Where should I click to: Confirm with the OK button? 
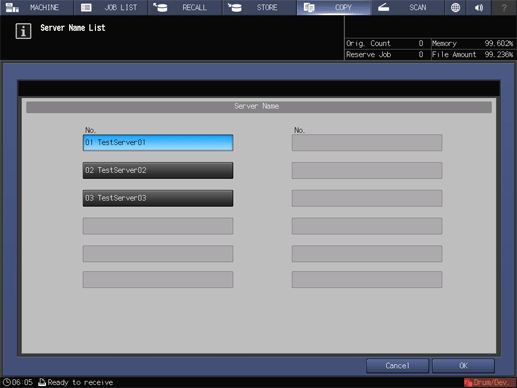point(463,366)
